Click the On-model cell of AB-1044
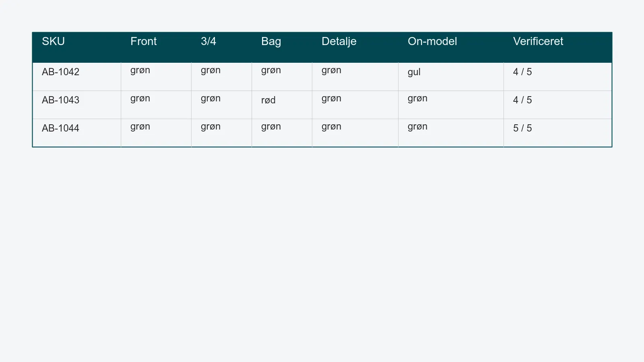Screen dimensions: 644x362 [x=451, y=133]
